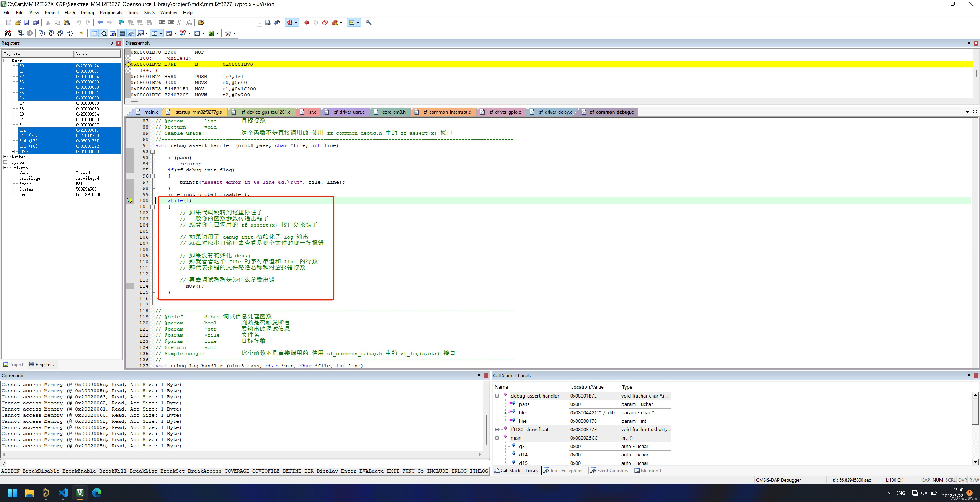Viewport: 980px width, 502px height.
Task: Open Keil uVision from Windows taskbar
Action: (80, 493)
